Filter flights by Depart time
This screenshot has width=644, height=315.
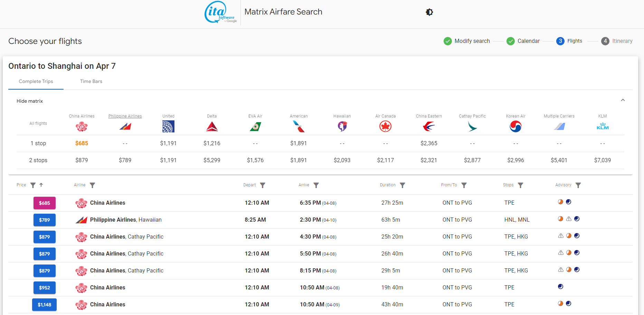pos(263,185)
